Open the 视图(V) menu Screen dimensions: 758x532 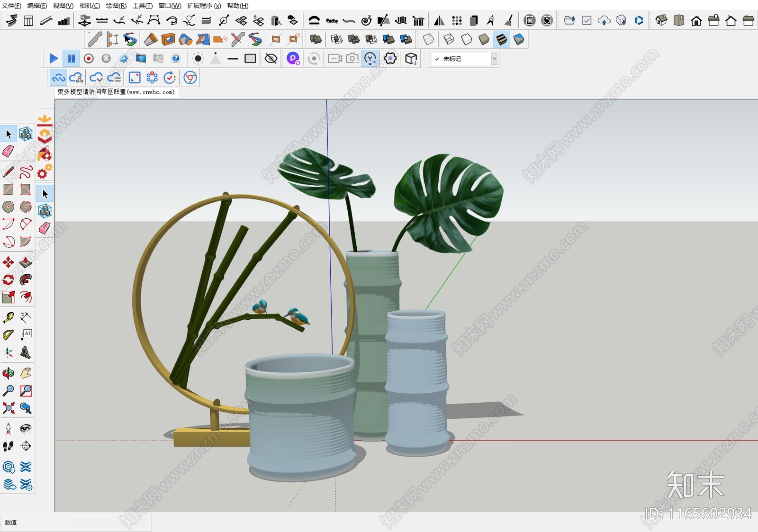click(63, 6)
